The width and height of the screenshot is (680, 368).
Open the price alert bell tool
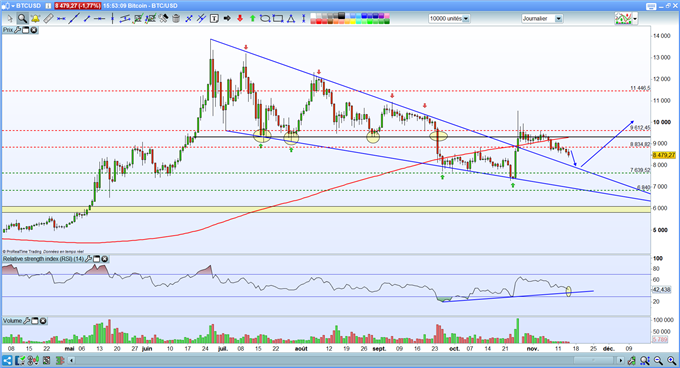(35, 18)
